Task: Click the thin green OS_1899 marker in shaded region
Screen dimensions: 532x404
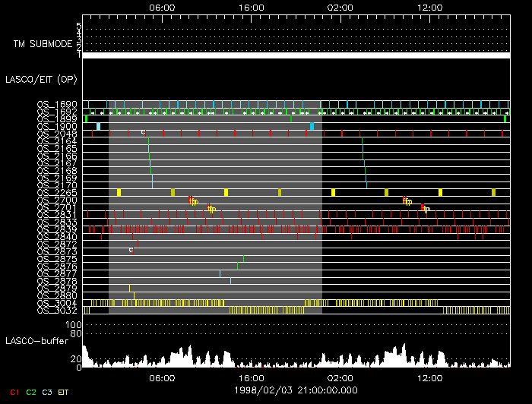Action: click(291, 119)
